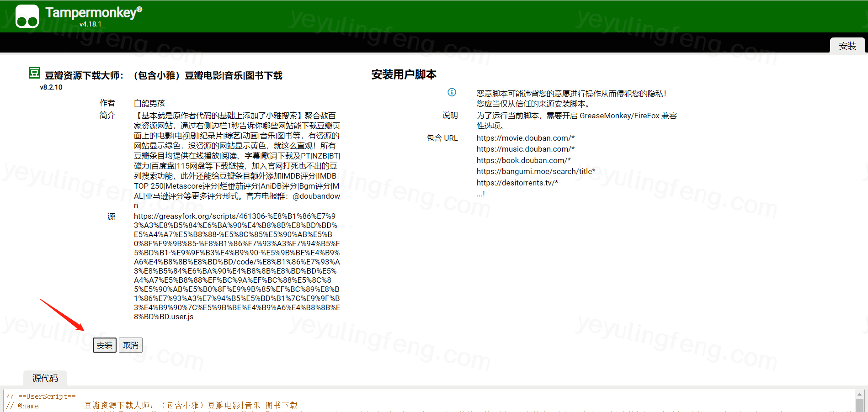This screenshot has width=868, height=412.
Task: Click the 安装 button beside 取消
Action: click(x=105, y=345)
